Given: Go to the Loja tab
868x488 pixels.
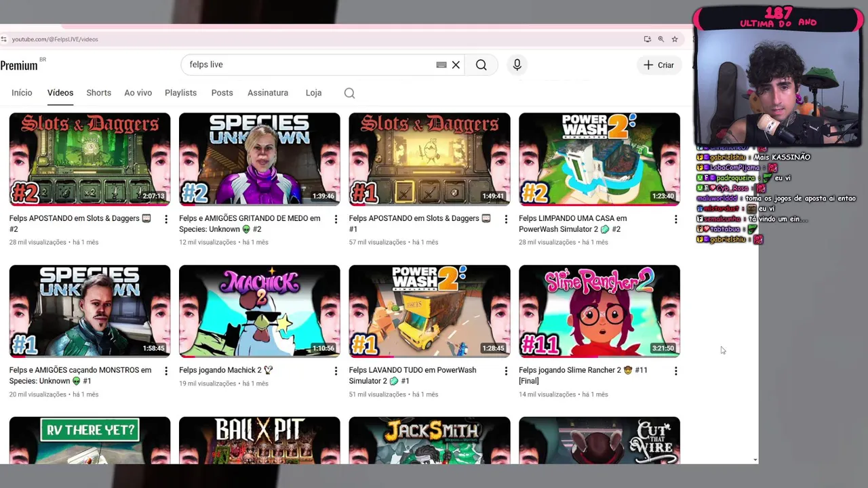Looking at the screenshot, I should (313, 93).
